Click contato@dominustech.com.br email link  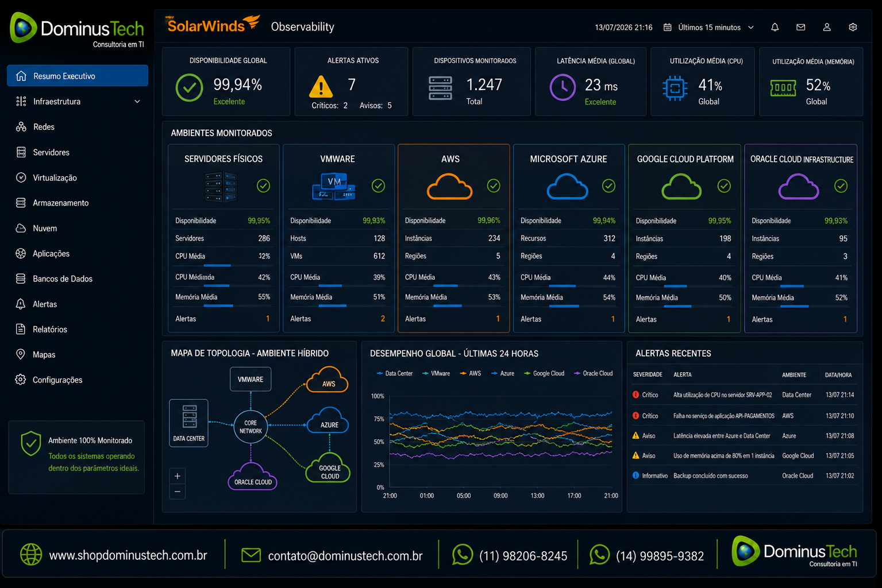click(x=345, y=556)
